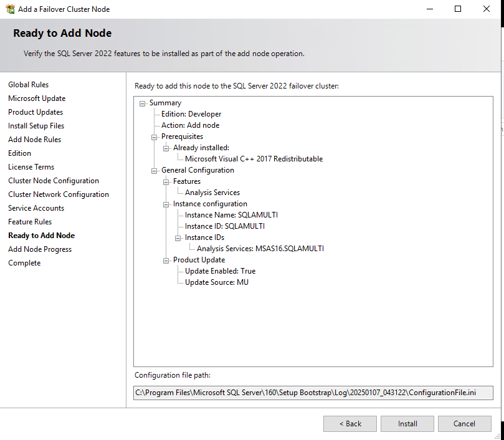Collapse the Already installed node

point(166,148)
